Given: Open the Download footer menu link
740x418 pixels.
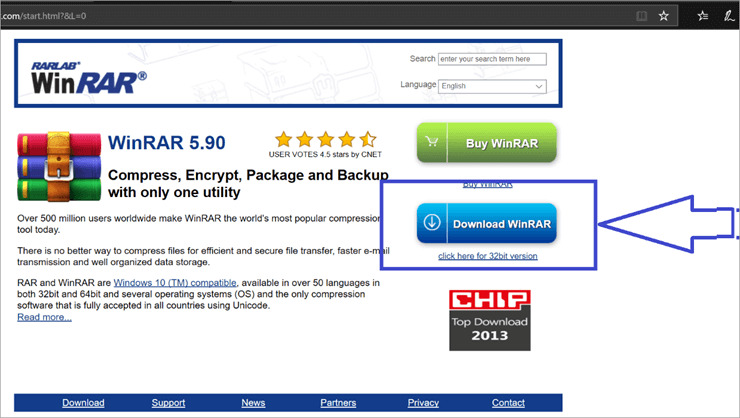Looking at the screenshot, I should click(x=83, y=402).
